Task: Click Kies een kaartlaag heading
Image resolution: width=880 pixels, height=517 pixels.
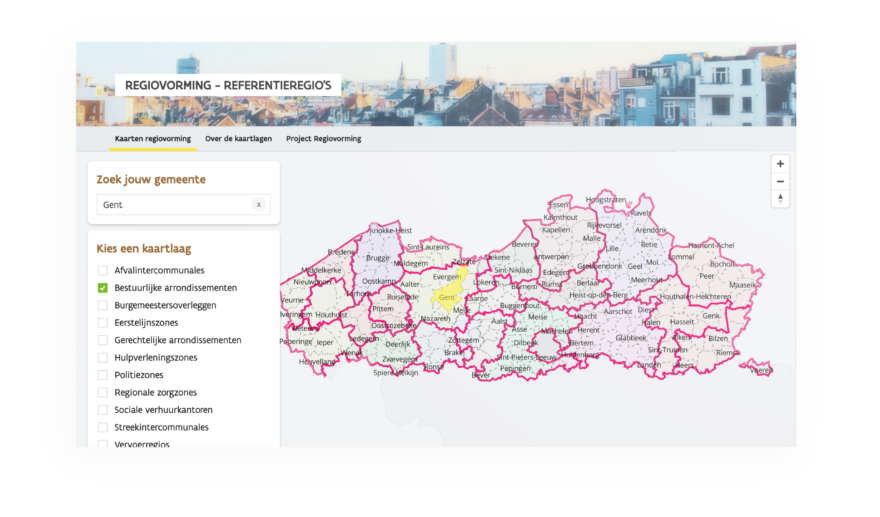Action: (144, 249)
